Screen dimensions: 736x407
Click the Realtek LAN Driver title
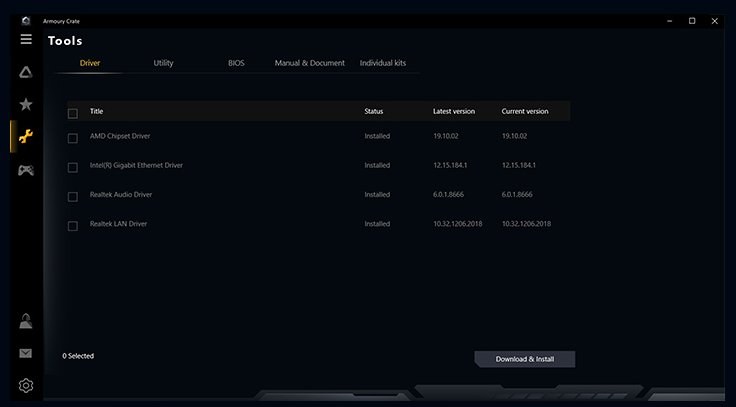(118, 224)
